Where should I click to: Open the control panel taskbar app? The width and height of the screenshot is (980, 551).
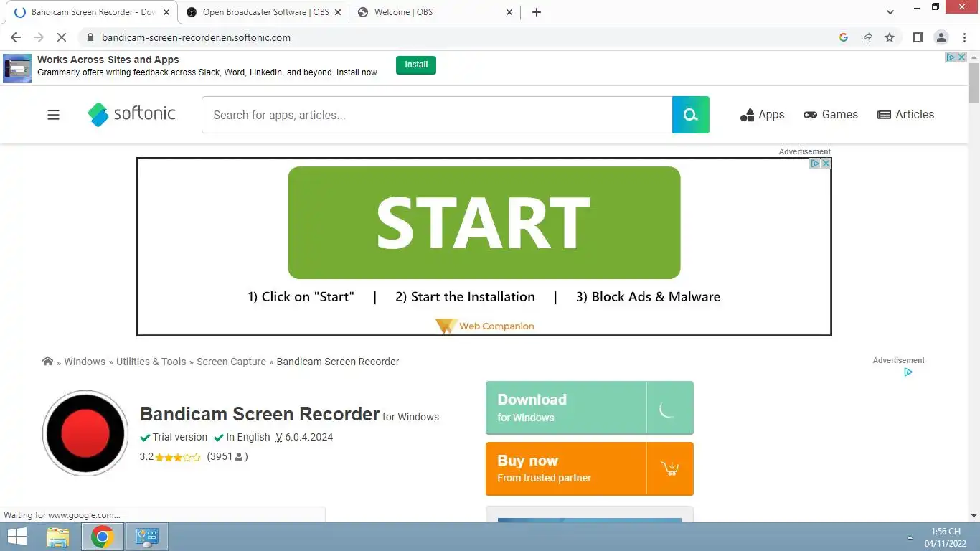tap(147, 537)
